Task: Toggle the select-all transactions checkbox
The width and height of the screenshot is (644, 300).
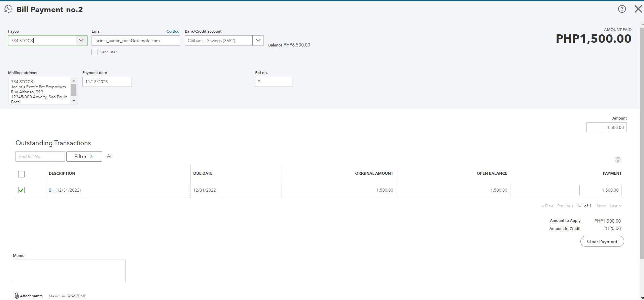Action: [22, 174]
